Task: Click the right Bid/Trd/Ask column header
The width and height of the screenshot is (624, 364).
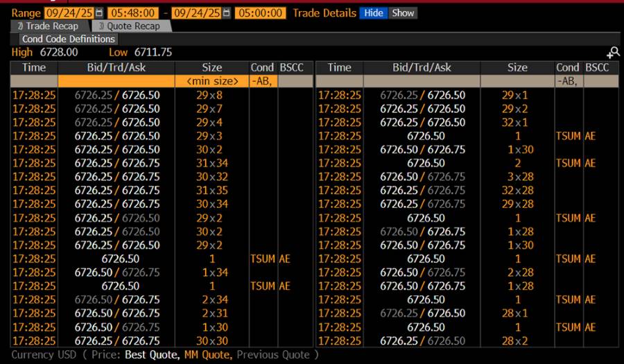Action: coord(422,67)
